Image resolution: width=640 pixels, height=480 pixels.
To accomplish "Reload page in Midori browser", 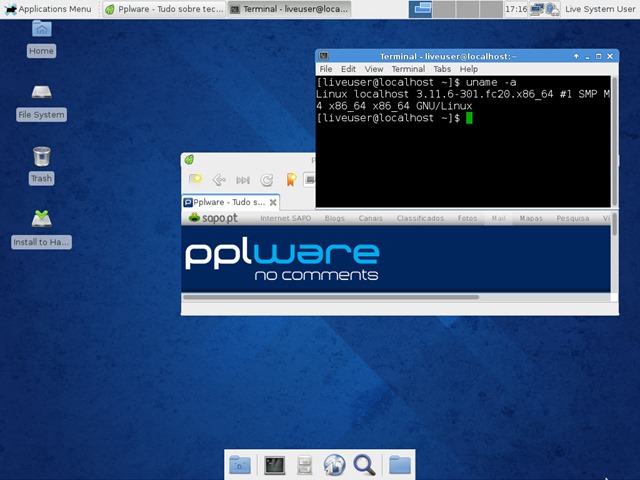I will pyautogui.click(x=267, y=180).
